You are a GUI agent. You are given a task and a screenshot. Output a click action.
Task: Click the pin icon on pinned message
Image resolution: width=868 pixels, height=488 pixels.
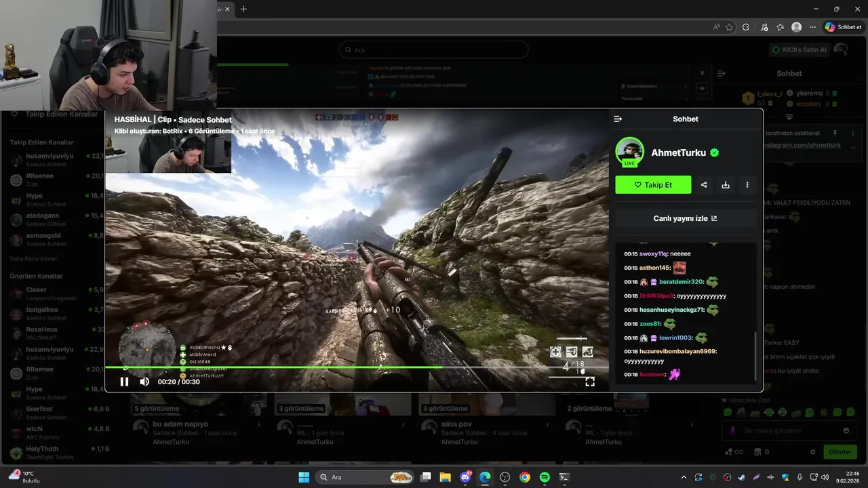835,134
